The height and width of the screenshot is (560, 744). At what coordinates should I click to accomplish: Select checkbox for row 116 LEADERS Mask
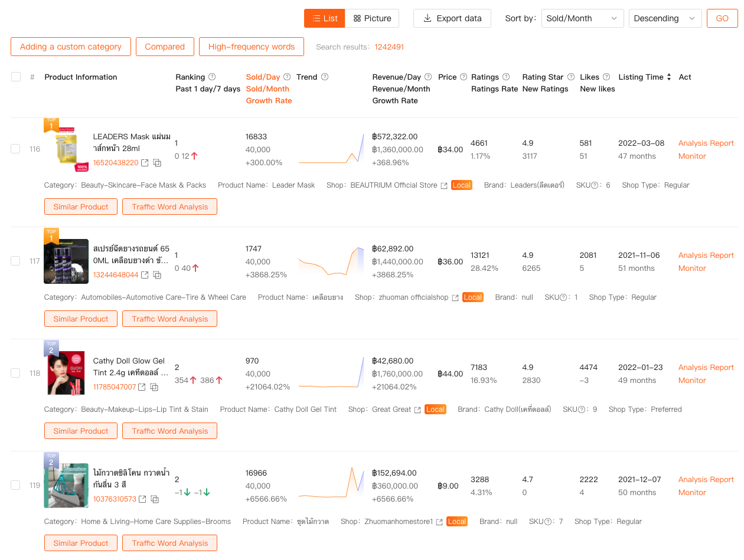[16, 149]
